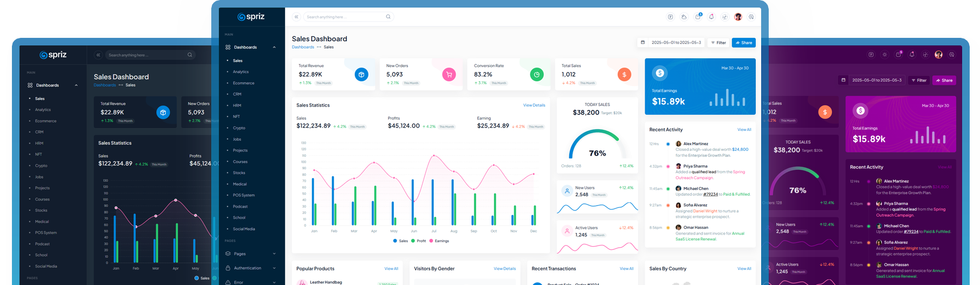
Task: Select Analytics in the center navy sidebar
Action: [241, 71]
